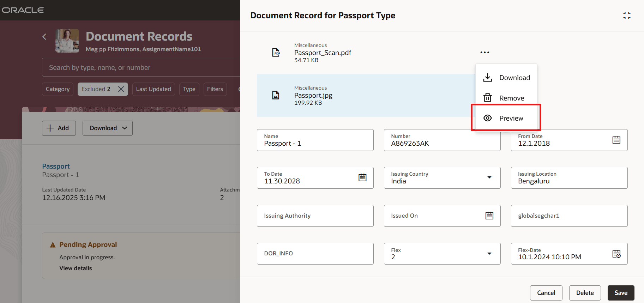644x303 pixels.
Task: Click the Issuing Authority field
Action: 315,216
